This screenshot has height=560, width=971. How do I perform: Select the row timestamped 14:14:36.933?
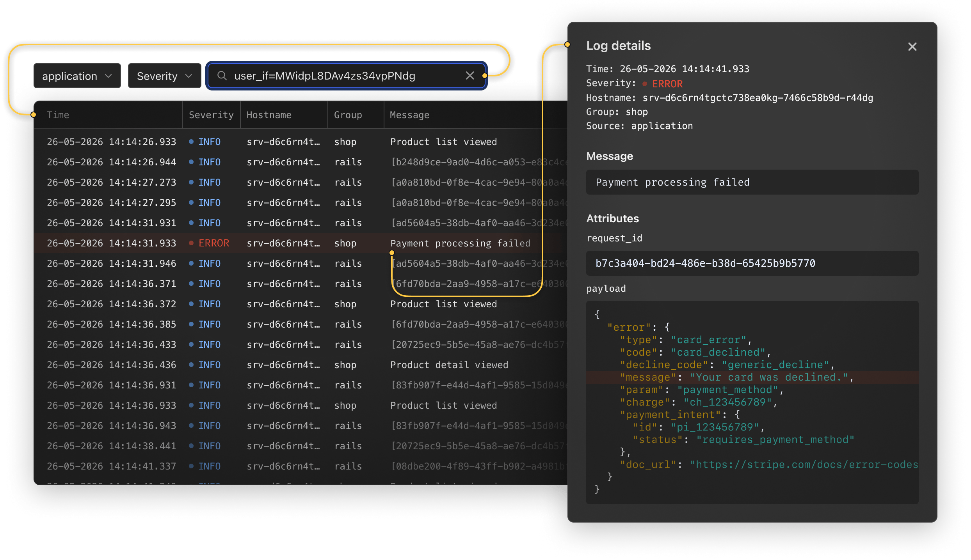(x=301, y=405)
